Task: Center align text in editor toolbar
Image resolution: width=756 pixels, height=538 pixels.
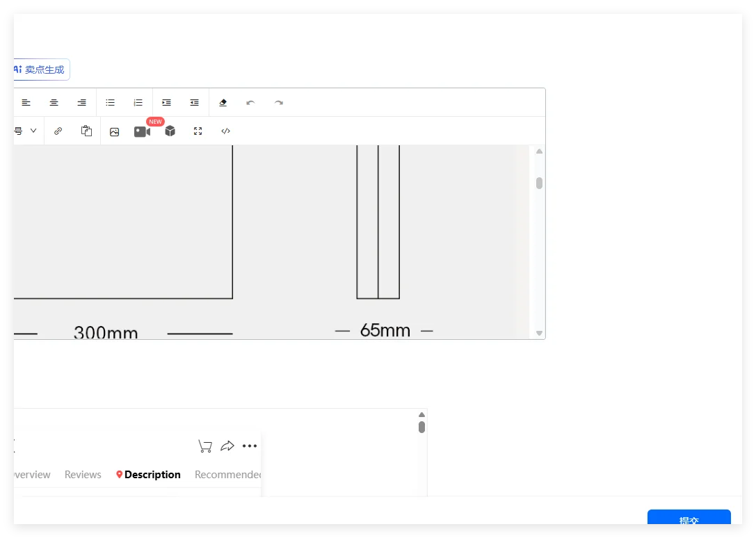Action: coord(54,103)
